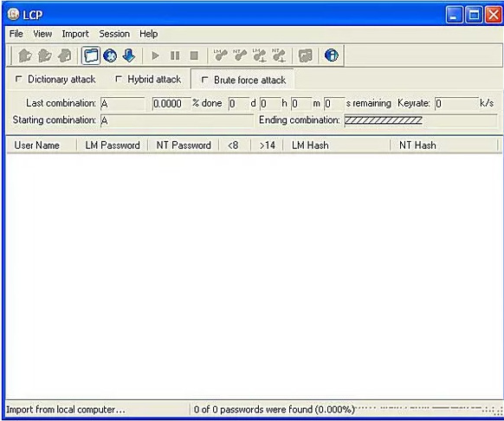504x421 pixels.
Task: Open the View menu
Action: coord(42,34)
